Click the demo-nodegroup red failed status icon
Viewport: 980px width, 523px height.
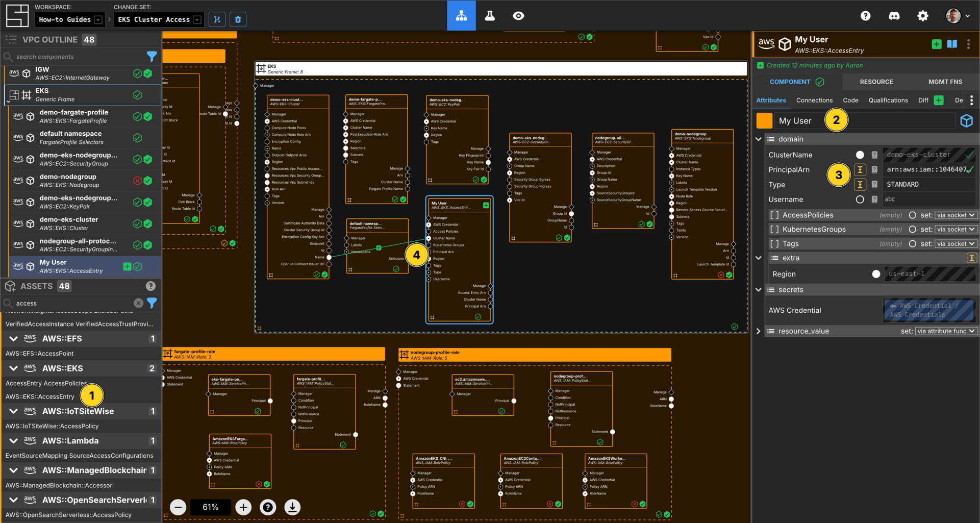pyautogui.click(x=137, y=181)
